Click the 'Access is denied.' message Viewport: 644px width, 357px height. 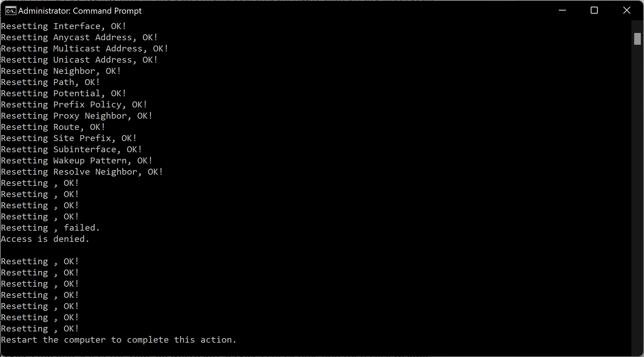pyautogui.click(x=45, y=239)
